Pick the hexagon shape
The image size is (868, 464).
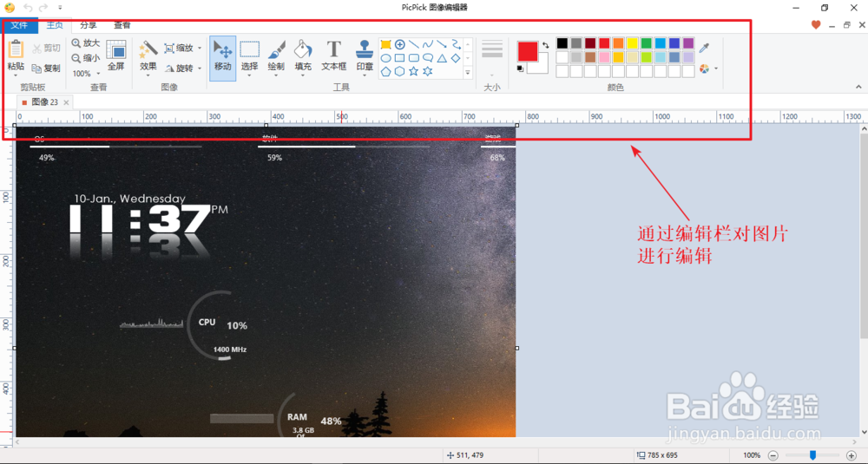click(x=399, y=71)
